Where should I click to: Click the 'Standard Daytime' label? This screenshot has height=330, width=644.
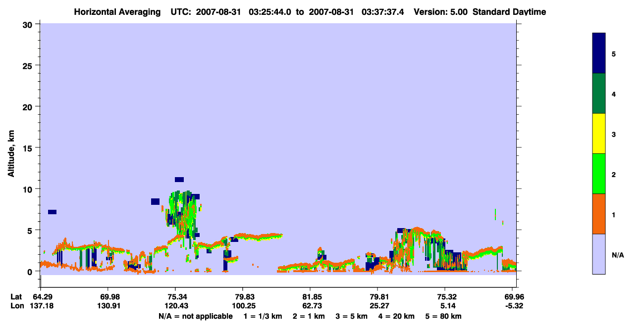(509, 12)
